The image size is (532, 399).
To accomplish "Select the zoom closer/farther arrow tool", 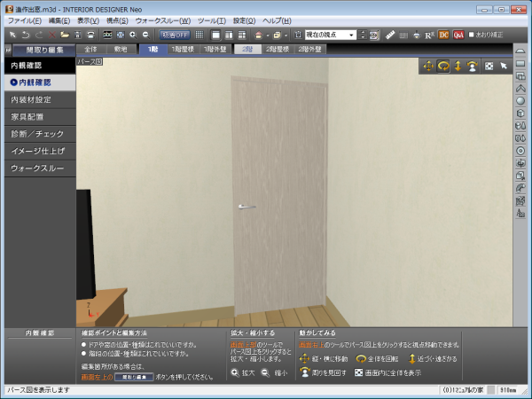I will (x=458, y=66).
